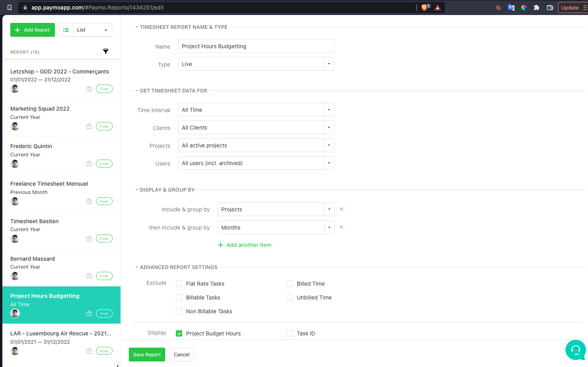Open the Timesheet Bastien report
Screen dimensions: 588x367
coord(61,230)
